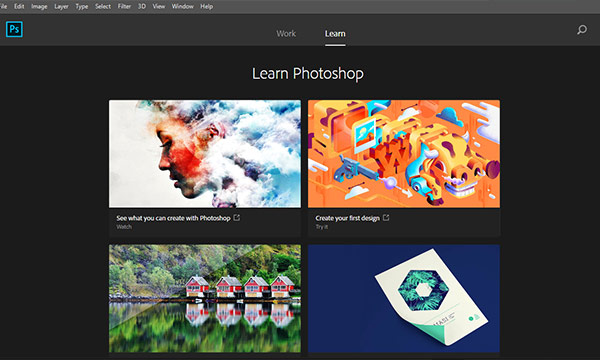
Task: Open the Image menu
Action: tap(39, 6)
